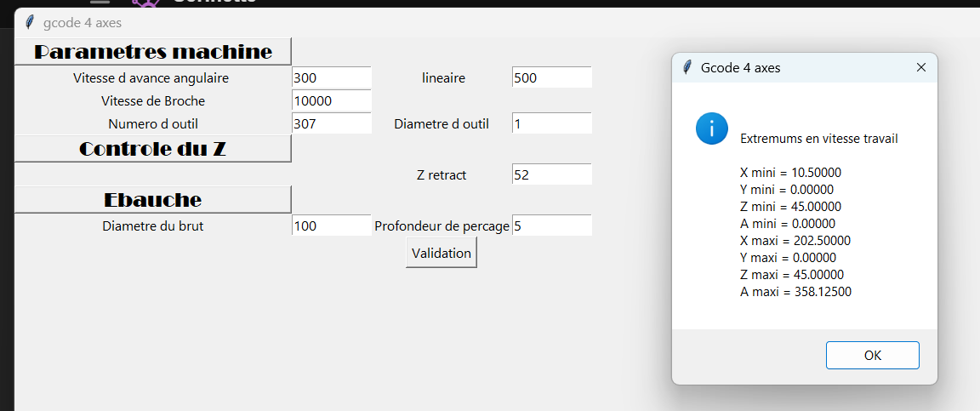
Task: Click the Vitesse de Broche input field
Action: click(x=331, y=100)
